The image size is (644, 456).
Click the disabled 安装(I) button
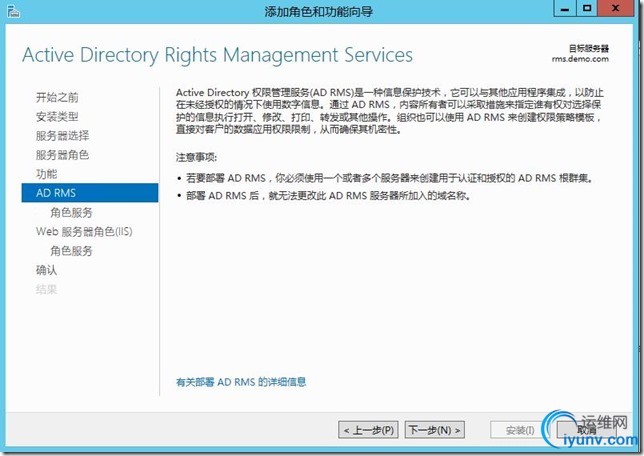(x=520, y=430)
